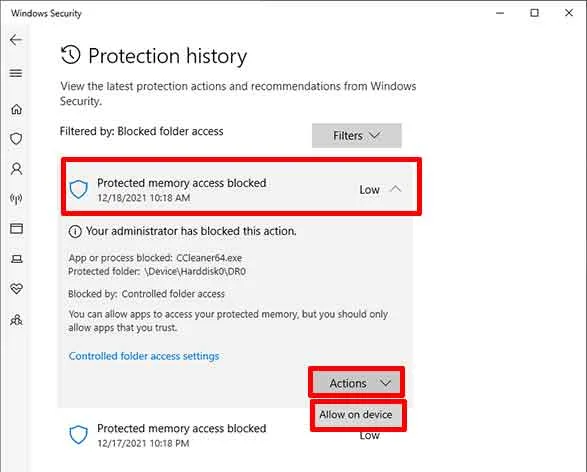587x472 pixels.
Task: Open Device performance & health heart icon
Action: pos(16,289)
